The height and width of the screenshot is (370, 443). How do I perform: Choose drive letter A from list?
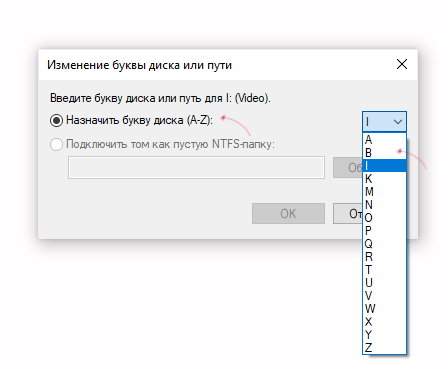click(x=384, y=139)
